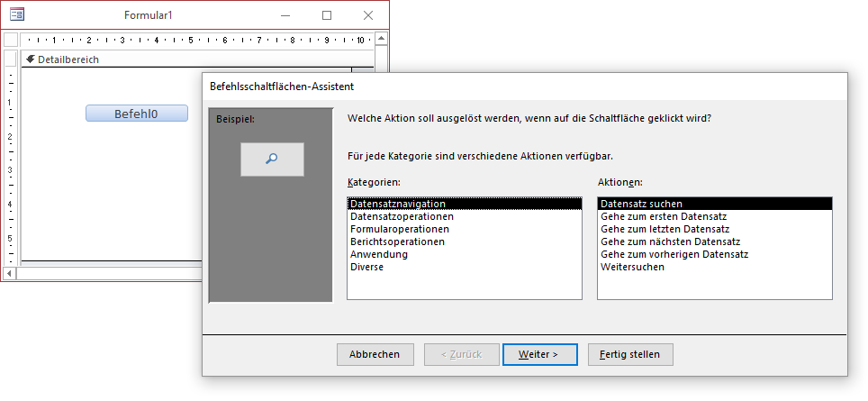Click Fertig stellen to finish the wizard
Screen dimensions: 868x401
pos(630,354)
